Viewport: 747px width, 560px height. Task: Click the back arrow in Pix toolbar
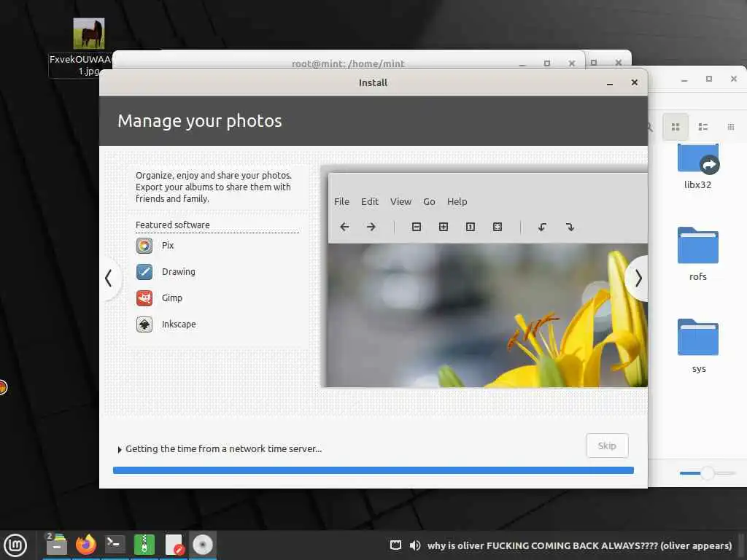pyautogui.click(x=344, y=227)
